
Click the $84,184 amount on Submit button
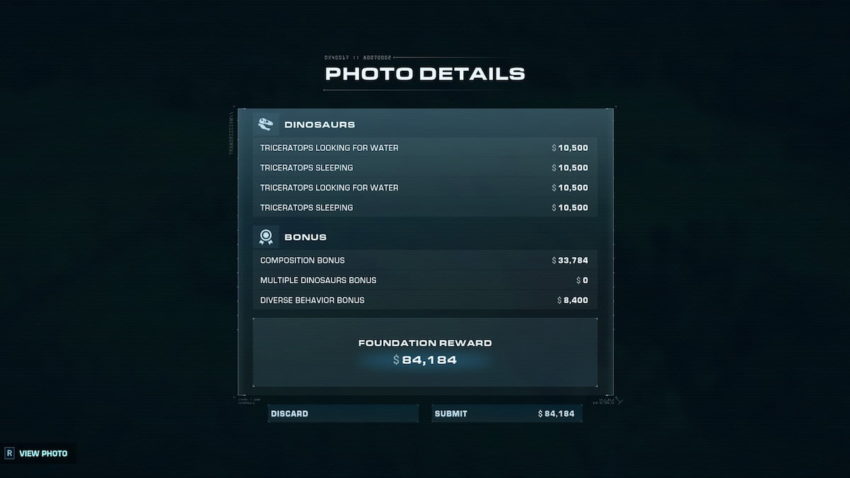(556, 414)
